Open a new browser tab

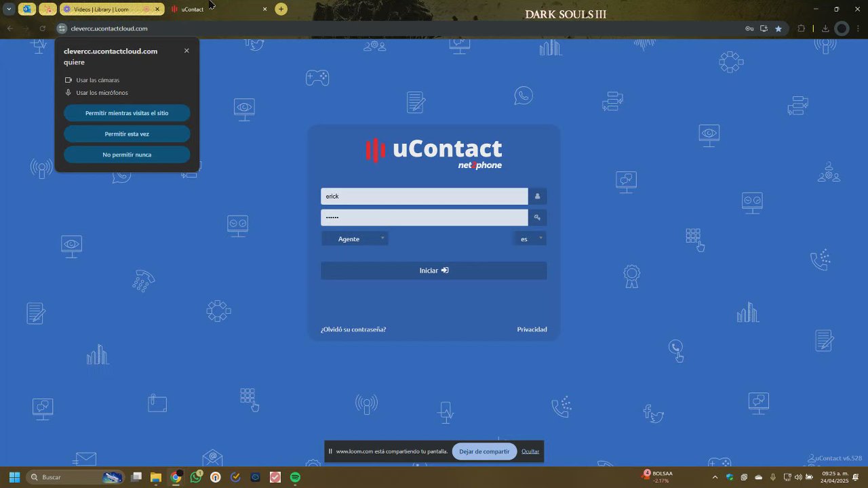click(x=281, y=9)
